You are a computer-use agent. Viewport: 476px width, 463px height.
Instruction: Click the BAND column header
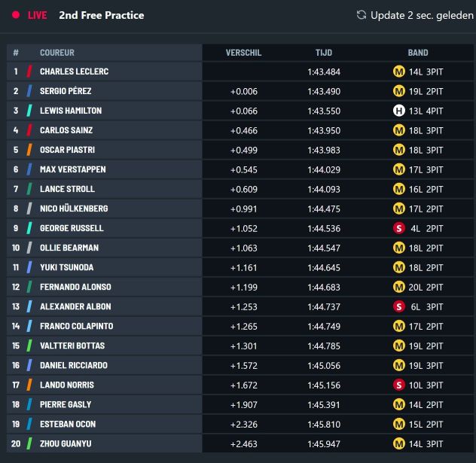tap(418, 53)
